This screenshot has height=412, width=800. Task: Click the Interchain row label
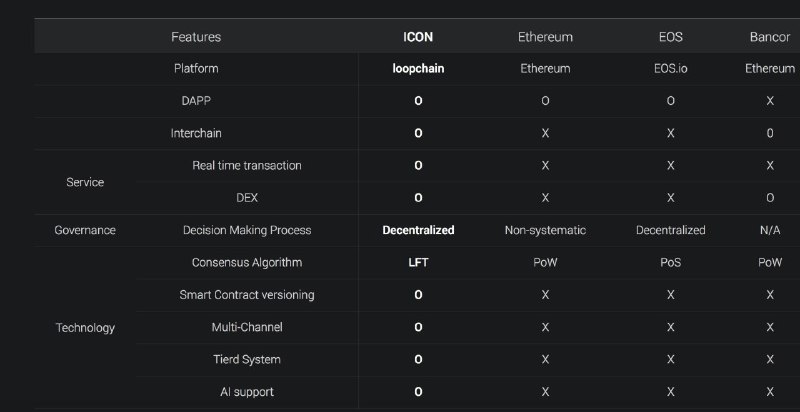pyautogui.click(x=196, y=133)
